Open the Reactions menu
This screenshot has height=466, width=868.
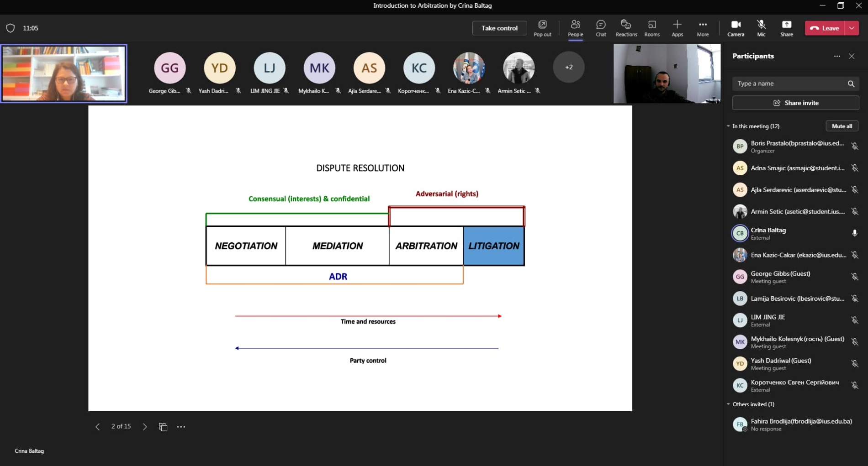(x=626, y=28)
